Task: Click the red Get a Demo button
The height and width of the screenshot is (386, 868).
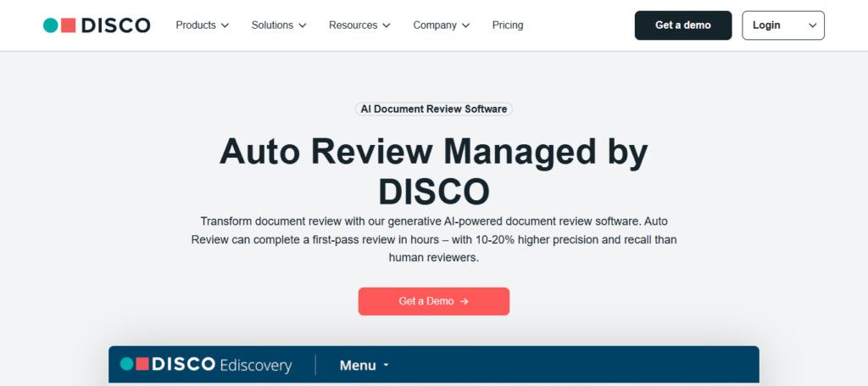Action: click(x=434, y=301)
